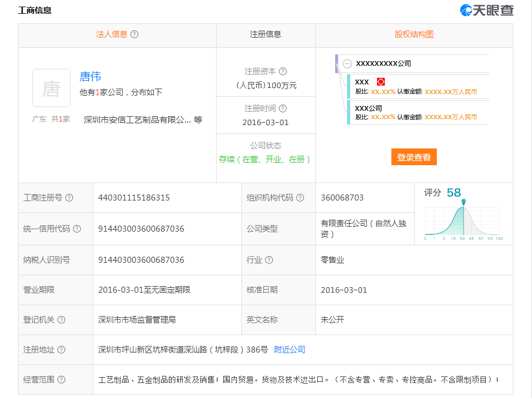The width and height of the screenshot is (532, 398).
Task: Open the 附近公司 link
Action: (x=290, y=350)
